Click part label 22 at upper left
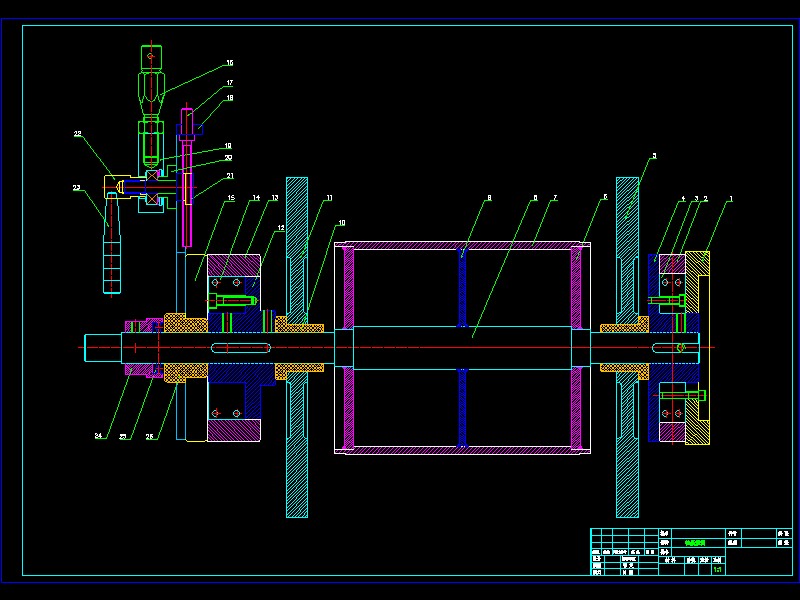 [78, 134]
